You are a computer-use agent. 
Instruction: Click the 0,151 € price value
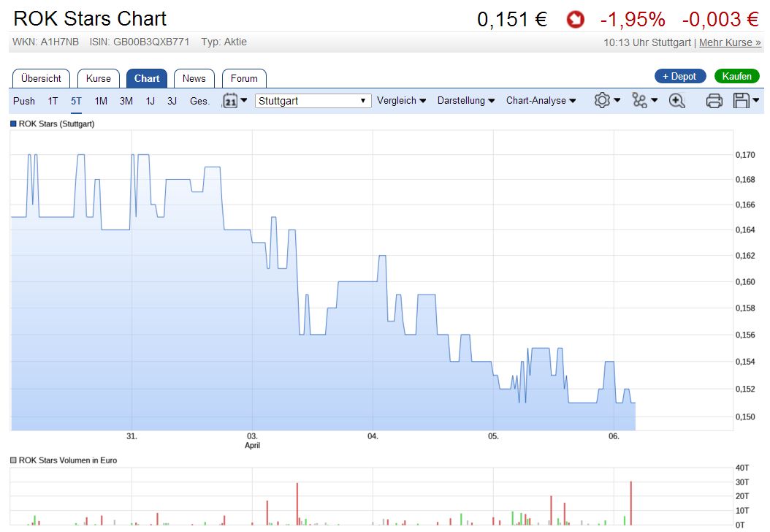click(x=511, y=20)
